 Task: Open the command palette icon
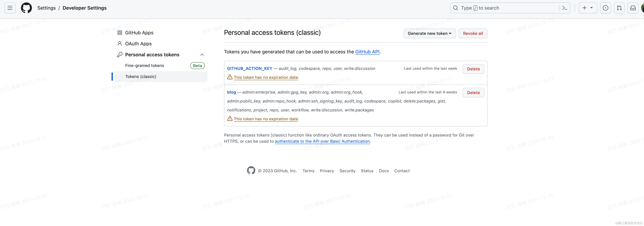(x=565, y=8)
